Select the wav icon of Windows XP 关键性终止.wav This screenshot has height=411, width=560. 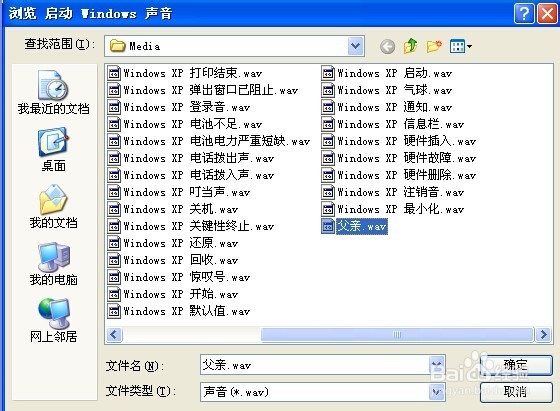tap(114, 226)
